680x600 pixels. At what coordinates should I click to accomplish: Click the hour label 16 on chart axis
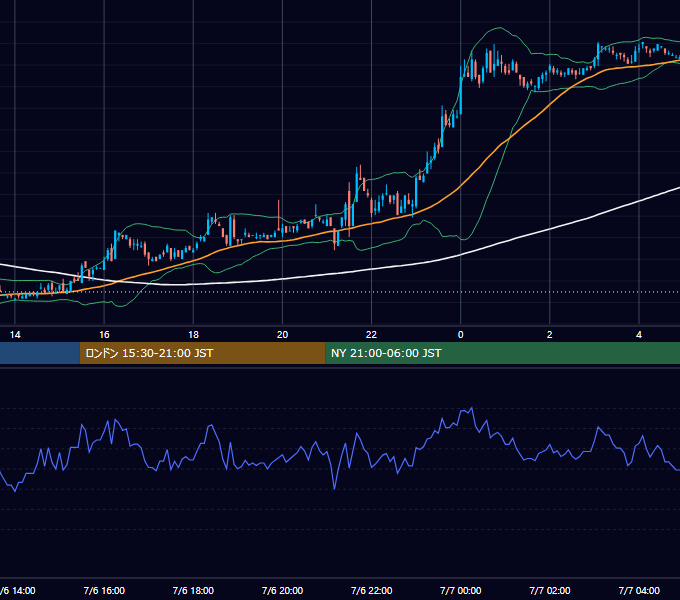(x=104, y=335)
